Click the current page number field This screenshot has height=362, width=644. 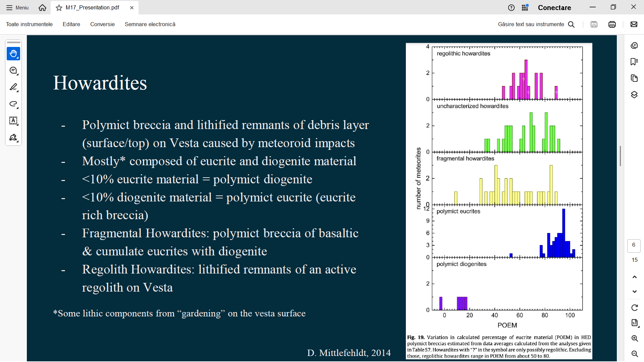point(634,245)
